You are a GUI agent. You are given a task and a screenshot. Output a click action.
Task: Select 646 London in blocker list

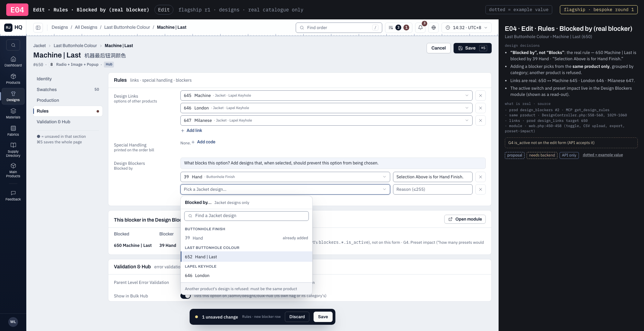click(247, 276)
